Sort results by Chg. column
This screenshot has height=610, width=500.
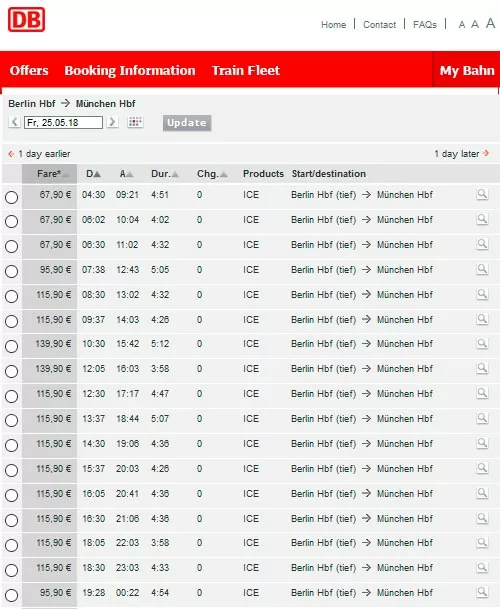(x=212, y=174)
